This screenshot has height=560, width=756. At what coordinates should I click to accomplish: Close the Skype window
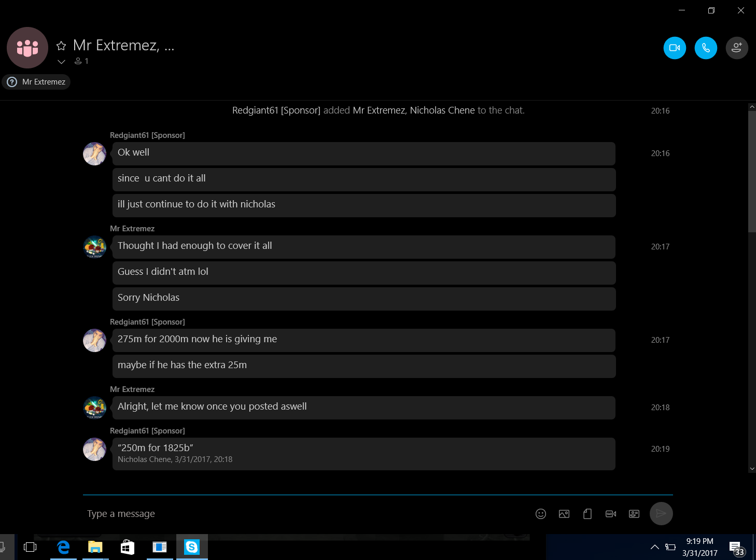click(x=741, y=10)
